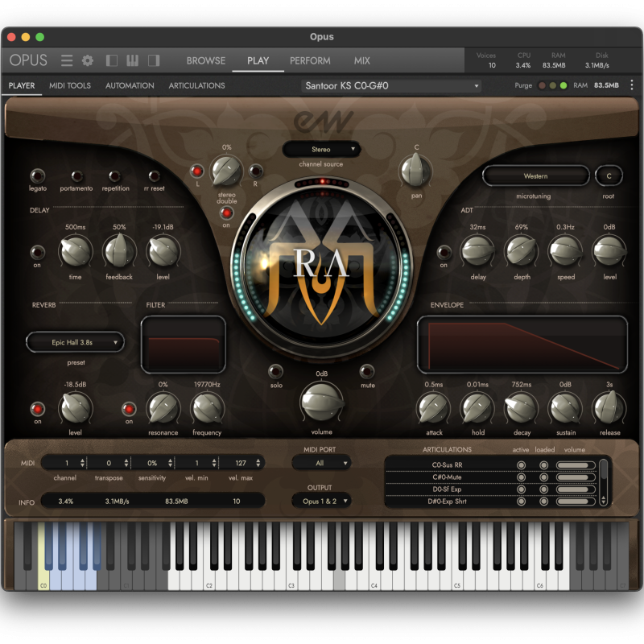Click the delay feedback knob
Image resolution: width=644 pixels, height=644 pixels.
119,251
